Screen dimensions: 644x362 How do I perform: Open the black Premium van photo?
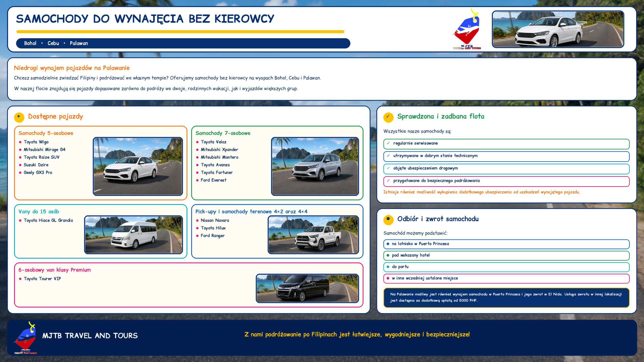click(x=307, y=288)
